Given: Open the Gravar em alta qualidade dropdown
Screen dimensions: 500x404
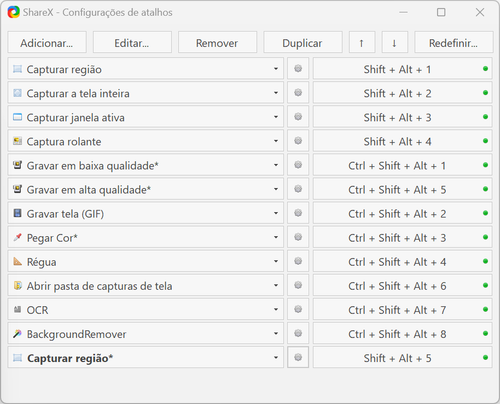Looking at the screenshot, I should [276, 189].
